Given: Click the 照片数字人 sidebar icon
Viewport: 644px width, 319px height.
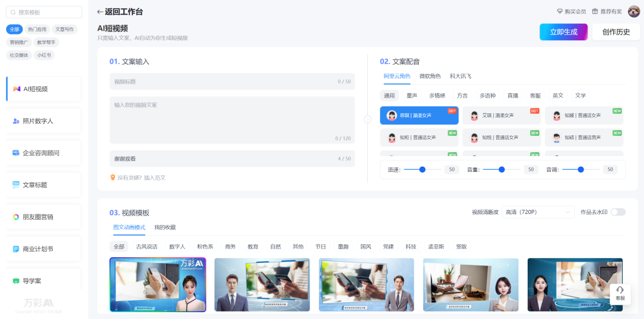Looking at the screenshot, I should point(16,121).
